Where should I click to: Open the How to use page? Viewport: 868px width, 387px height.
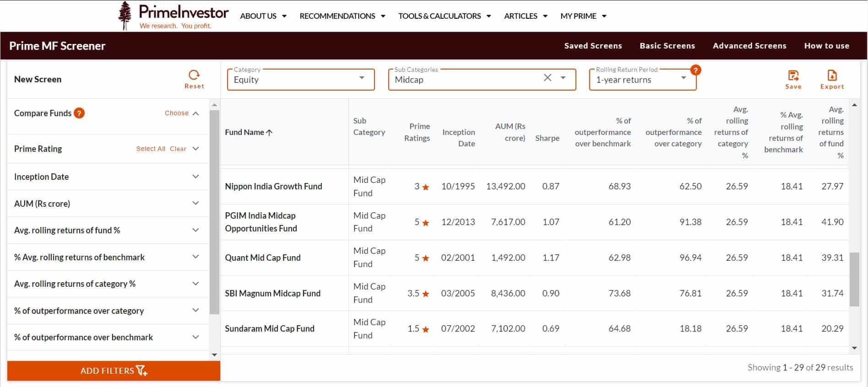tap(827, 46)
